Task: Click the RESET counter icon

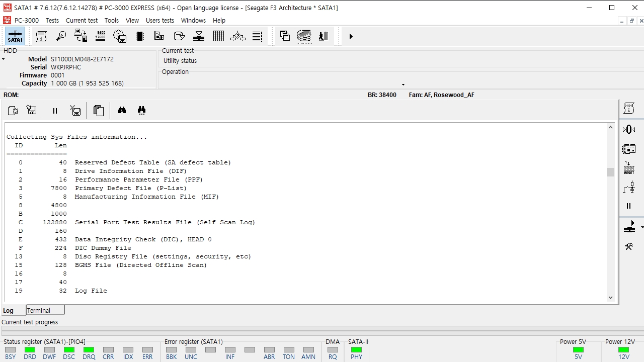Action: [x=629, y=168]
